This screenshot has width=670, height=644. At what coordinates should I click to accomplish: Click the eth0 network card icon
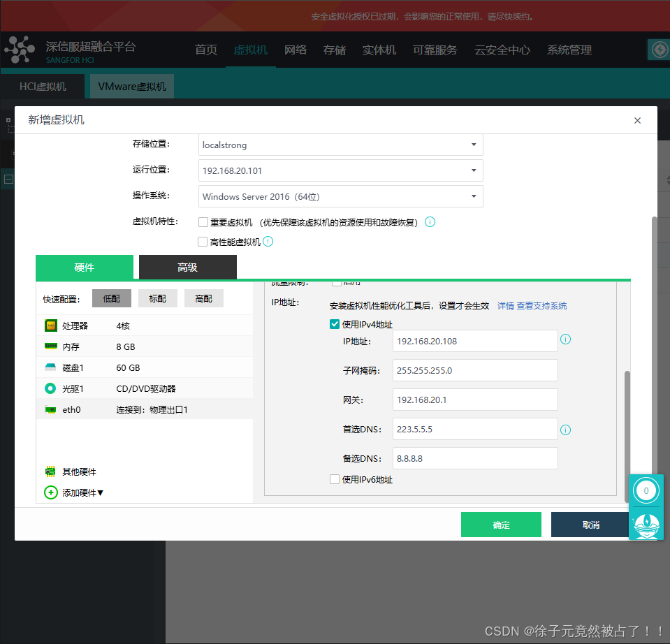pos(50,409)
